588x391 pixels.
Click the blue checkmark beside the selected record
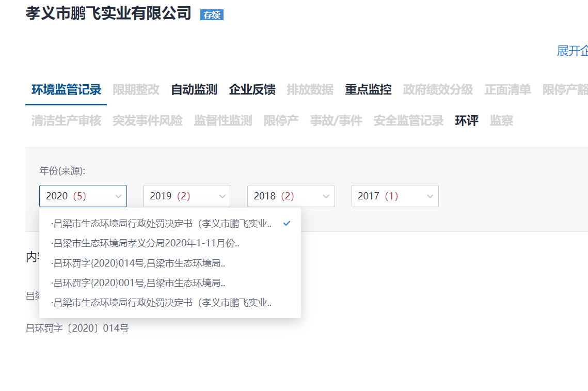coord(287,223)
